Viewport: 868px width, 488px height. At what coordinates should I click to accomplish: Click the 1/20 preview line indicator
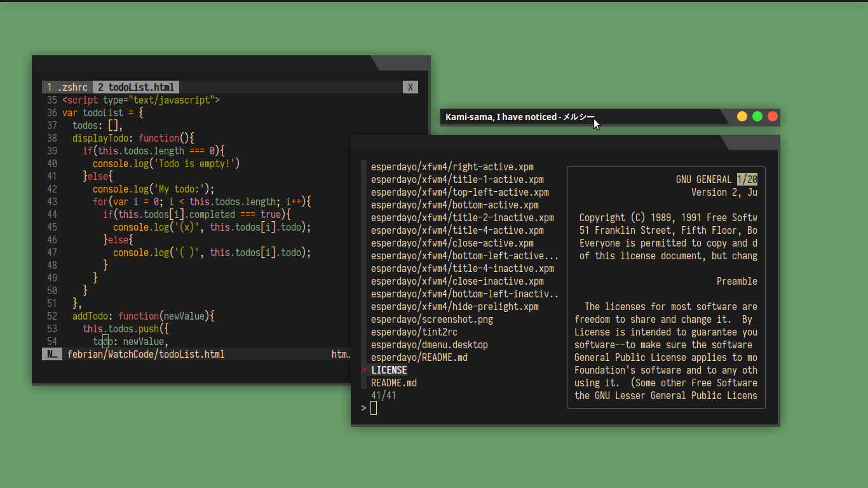pyautogui.click(x=747, y=180)
